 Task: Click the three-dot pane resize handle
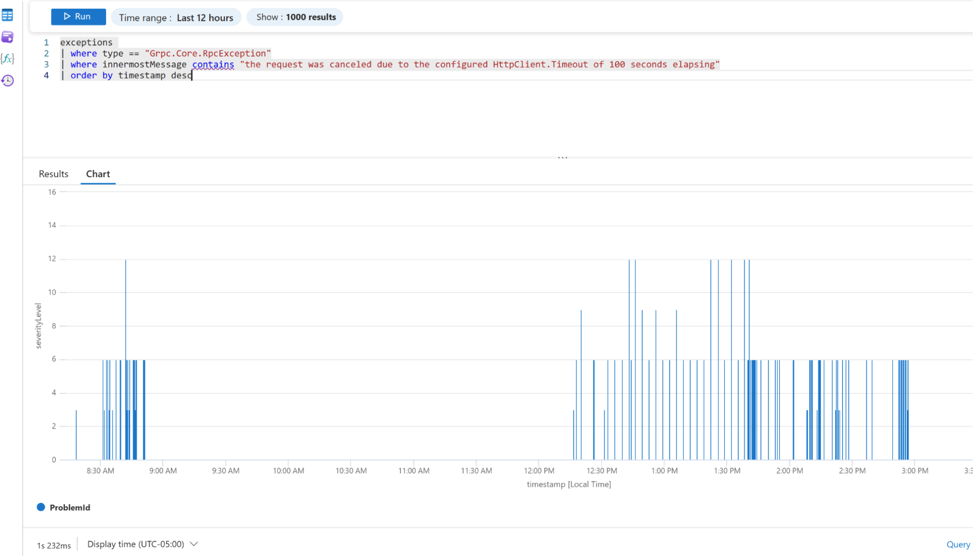click(562, 157)
